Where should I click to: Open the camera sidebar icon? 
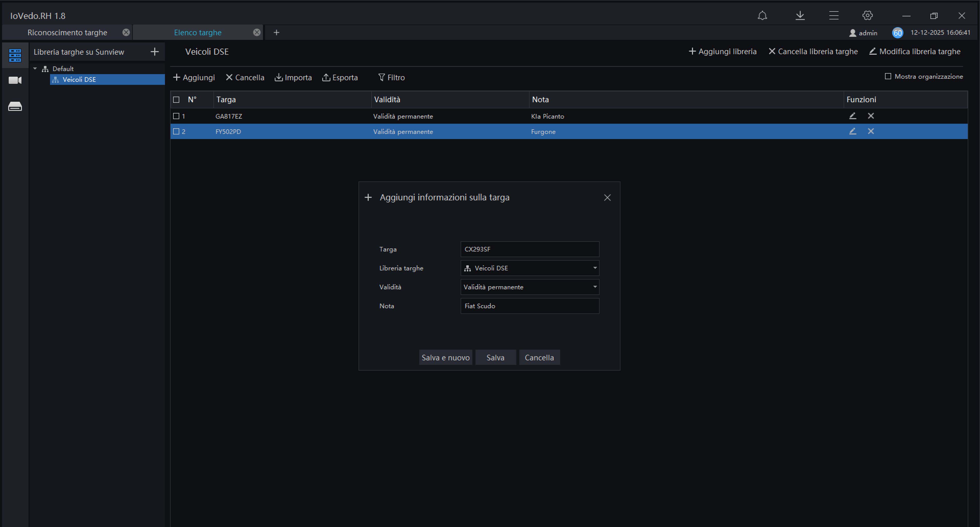[x=15, y=80]
